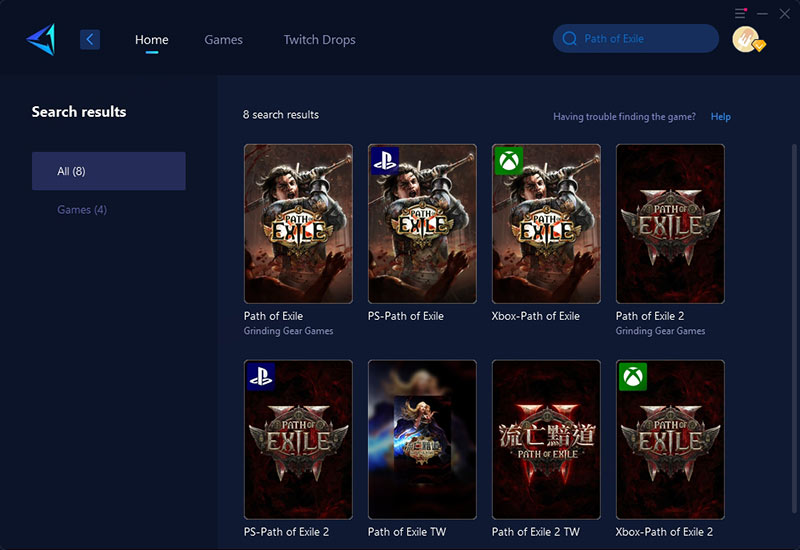Image resolution: width=800 pixels, height=550 pixels.
Task: Open Path of Exile TW game cover
Action: tap(422, 439)
